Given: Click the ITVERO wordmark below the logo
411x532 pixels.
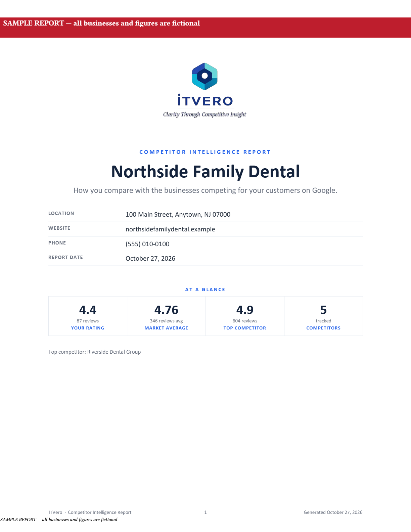Looking at the screenshot, I should click(205, 100).
